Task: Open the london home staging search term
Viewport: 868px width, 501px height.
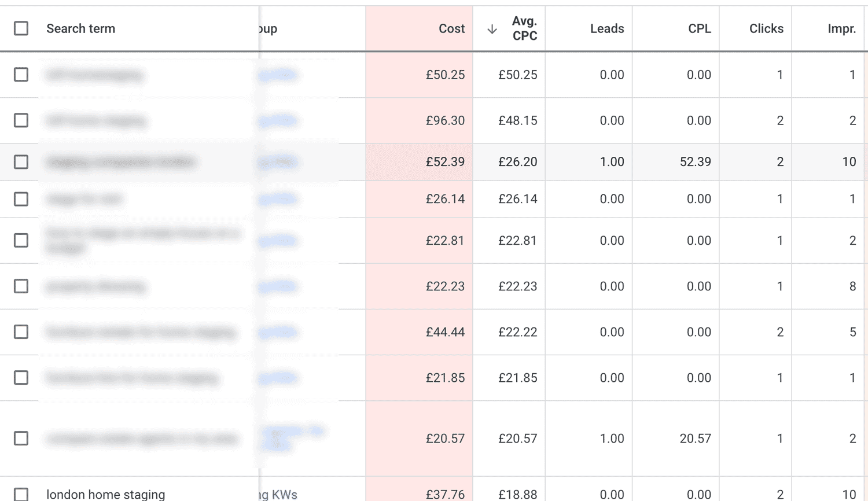Action: (105, 495)
